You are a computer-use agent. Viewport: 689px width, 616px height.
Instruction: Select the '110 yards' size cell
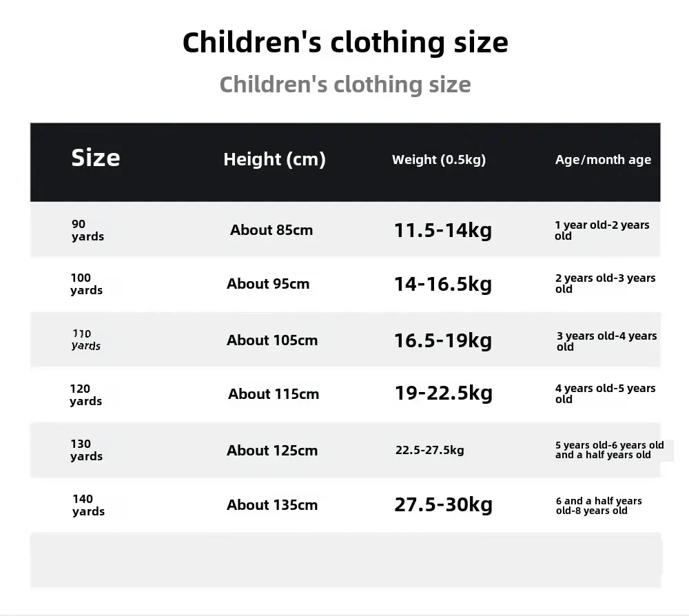click(86, 340)
